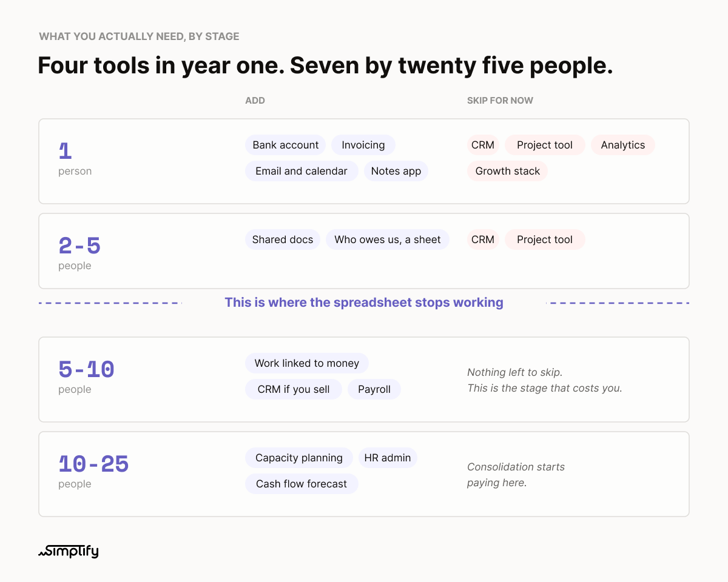This screenshot has width=728, height=582.
Task: Click the Invoicing pill
Action: [363, 145]
